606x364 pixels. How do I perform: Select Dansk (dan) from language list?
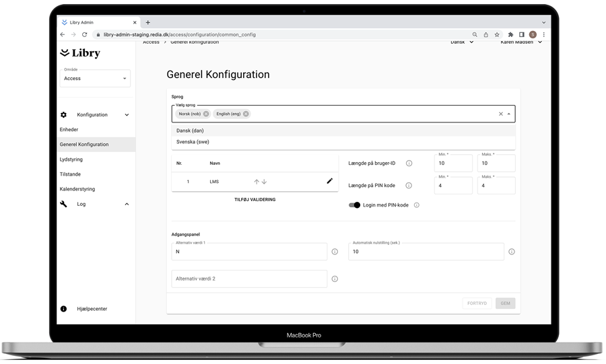coord(190,131)
